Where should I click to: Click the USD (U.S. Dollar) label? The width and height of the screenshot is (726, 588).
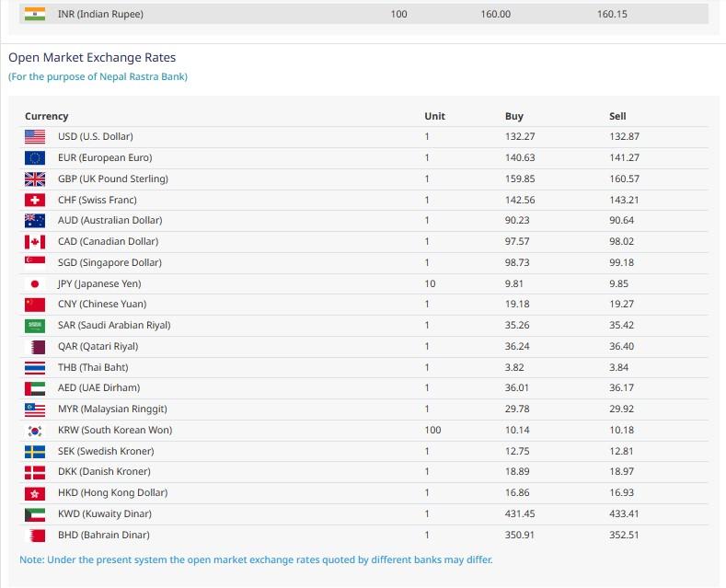[x=95, y=137]
